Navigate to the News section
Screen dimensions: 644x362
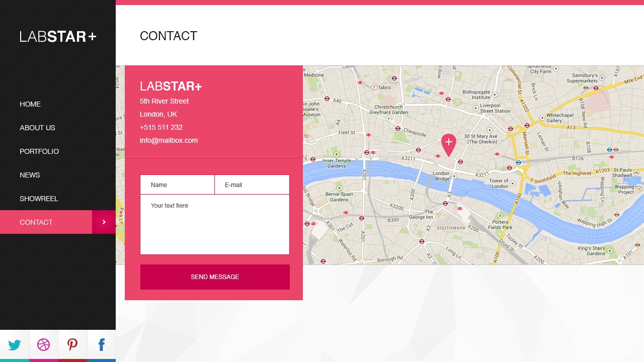coord(30,175)
